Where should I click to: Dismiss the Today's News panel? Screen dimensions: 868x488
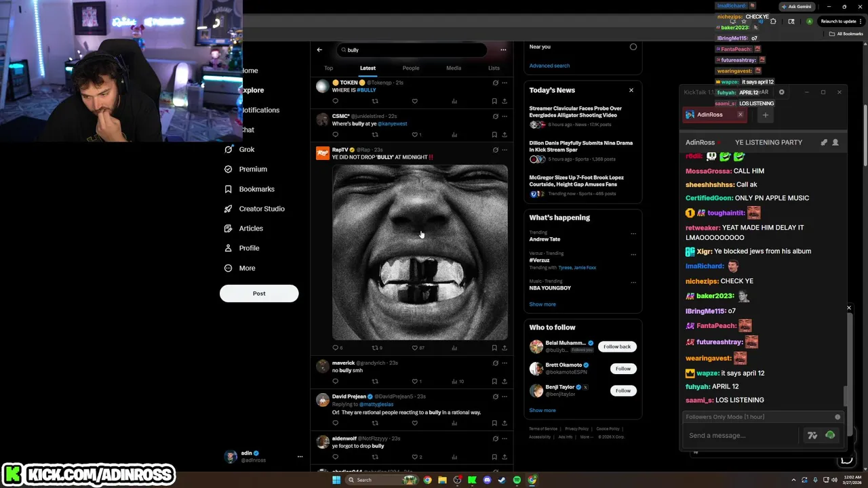631,90
